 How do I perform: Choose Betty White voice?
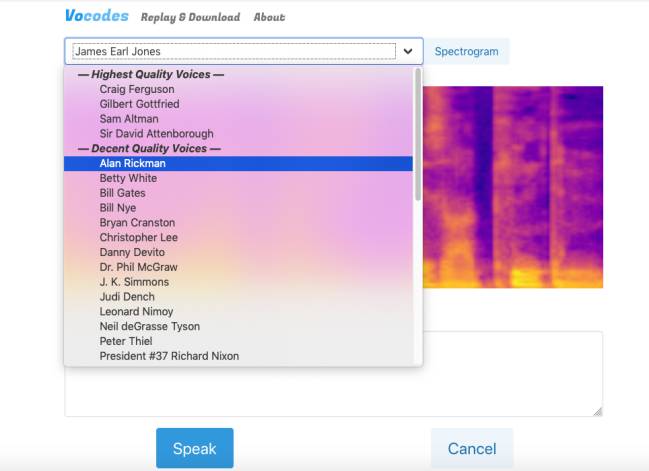click(128, 178)
